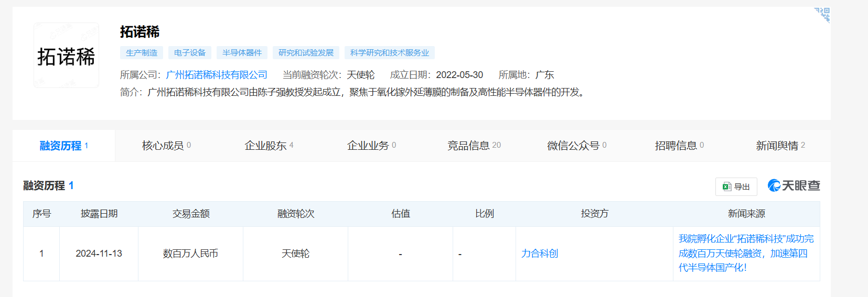Click the 研究和试验发展 tag
Screen dimensions: 868x297
(306, 53)
